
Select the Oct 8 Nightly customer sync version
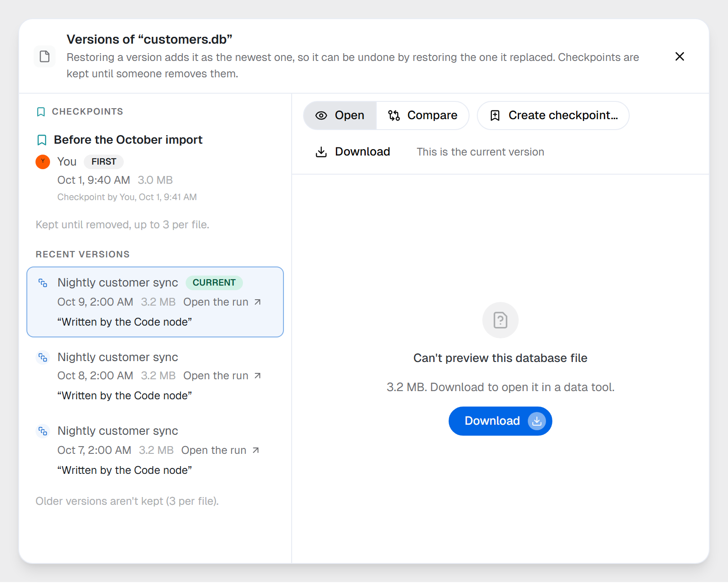[x=155, y=376]
